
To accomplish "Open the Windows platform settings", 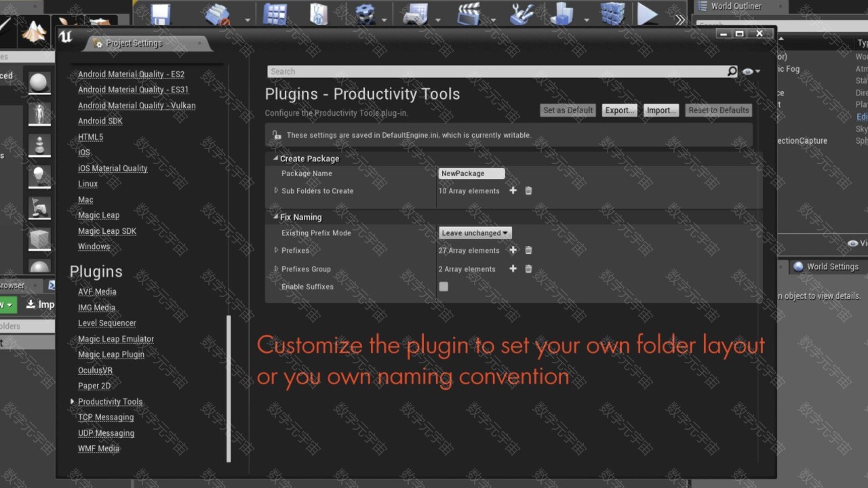I will tap(94, 247).
